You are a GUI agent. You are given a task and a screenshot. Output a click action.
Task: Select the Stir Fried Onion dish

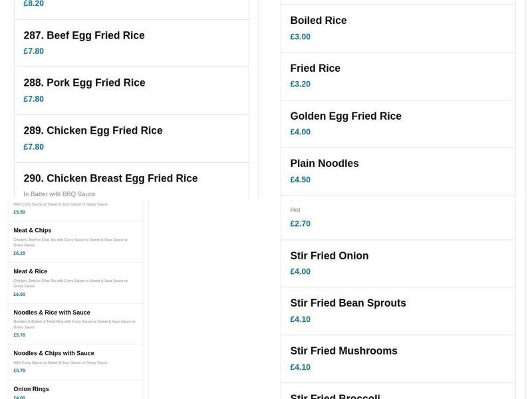coord(329,255)
